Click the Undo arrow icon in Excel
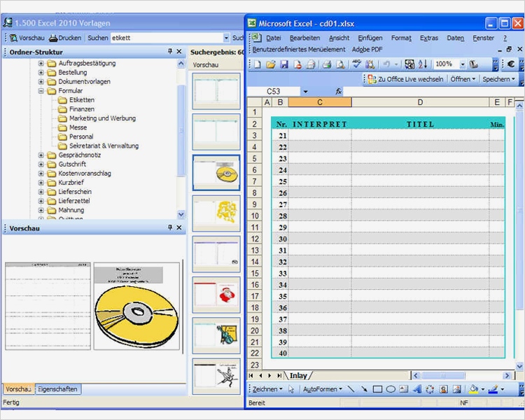 (386, 64)
